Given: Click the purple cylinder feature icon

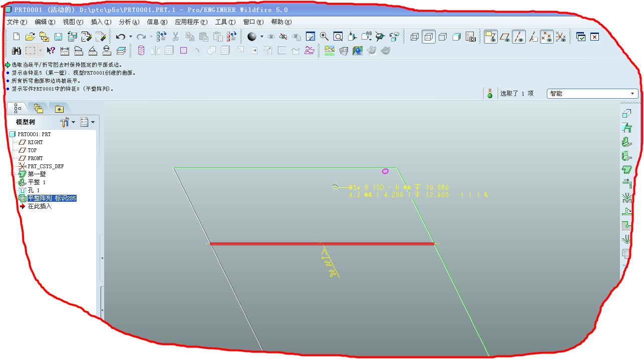Looking at the screenshot, I should pyautogui.click(x=141, y=51).
